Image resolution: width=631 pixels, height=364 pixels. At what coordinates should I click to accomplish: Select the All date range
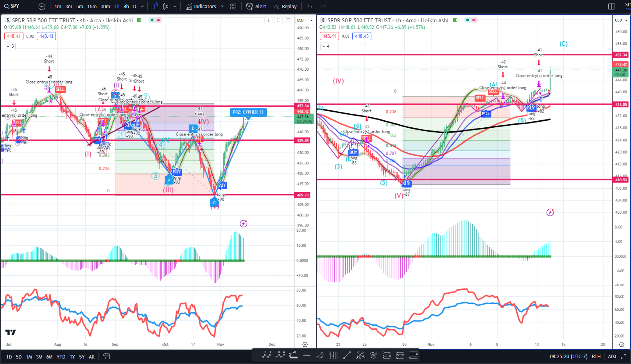pos(91,357)
